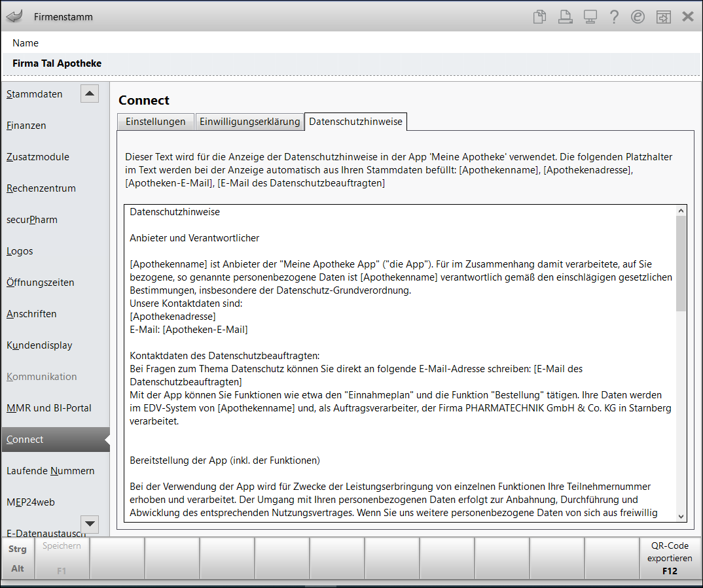Open the Einwilligungserklärung tab
The height and width of the screenshot is (588, 703).
tap(250, 122)
